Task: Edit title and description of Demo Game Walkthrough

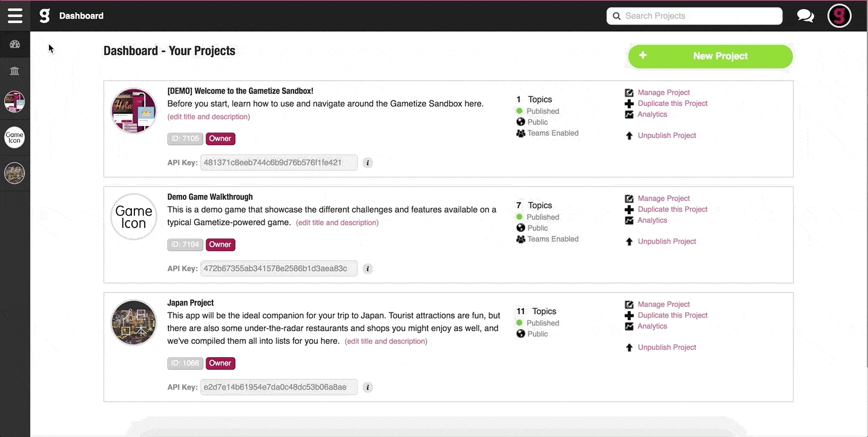Action: tap(337, 223)
